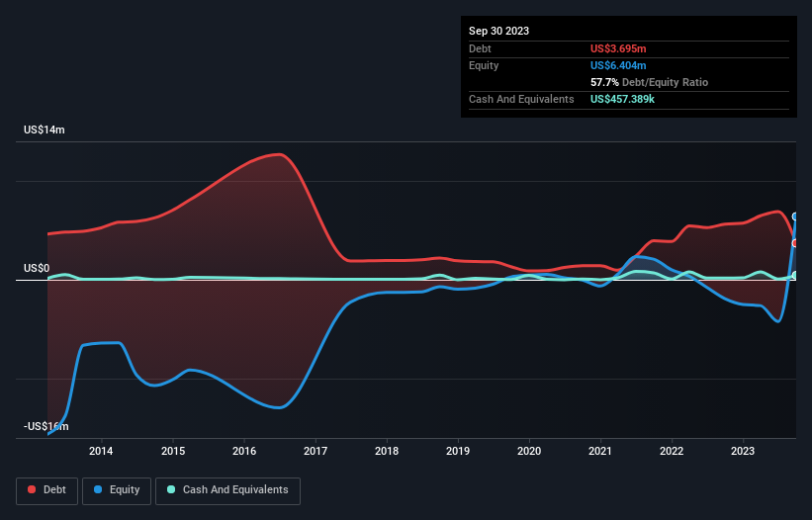Click the tooltip Equity row label
This screenshot has width=812, height=520.
(x=484, y=65)
